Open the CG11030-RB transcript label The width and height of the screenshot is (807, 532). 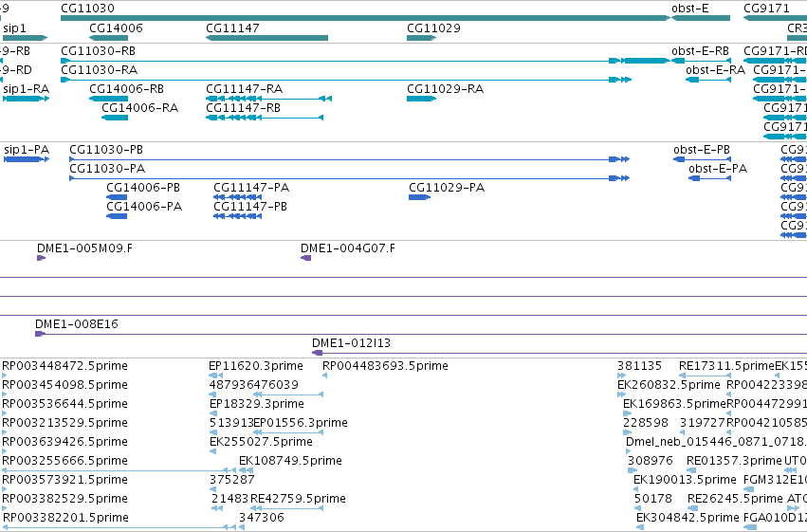[x=99, y=51]
